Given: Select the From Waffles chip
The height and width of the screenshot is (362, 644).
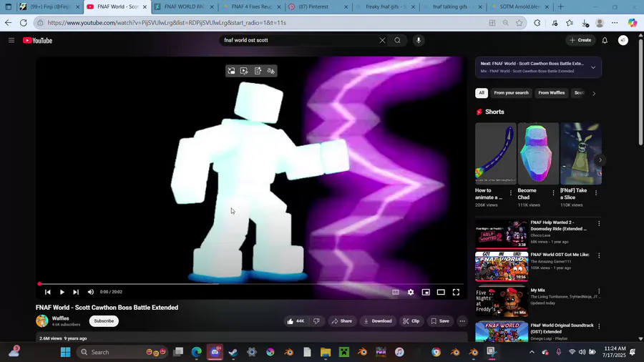Looking at the screenshot, I should (x=551, y=93).
